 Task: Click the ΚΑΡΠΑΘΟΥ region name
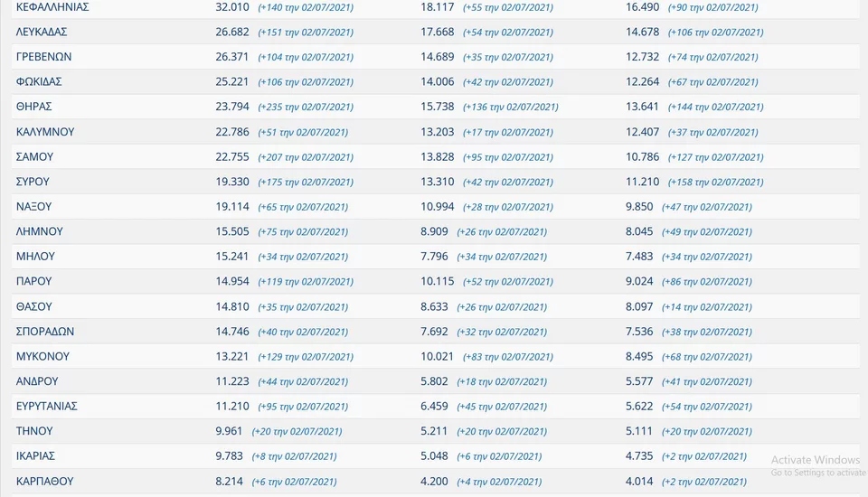45,482
